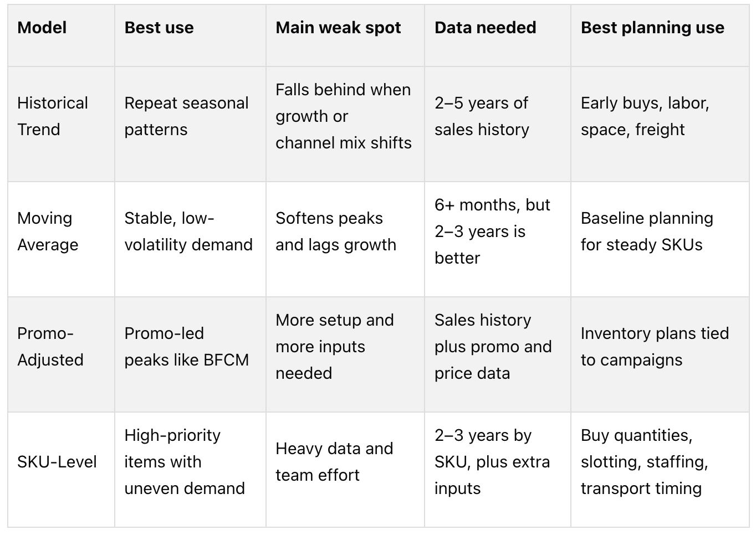Click the SKU-Level model cell

61,470
